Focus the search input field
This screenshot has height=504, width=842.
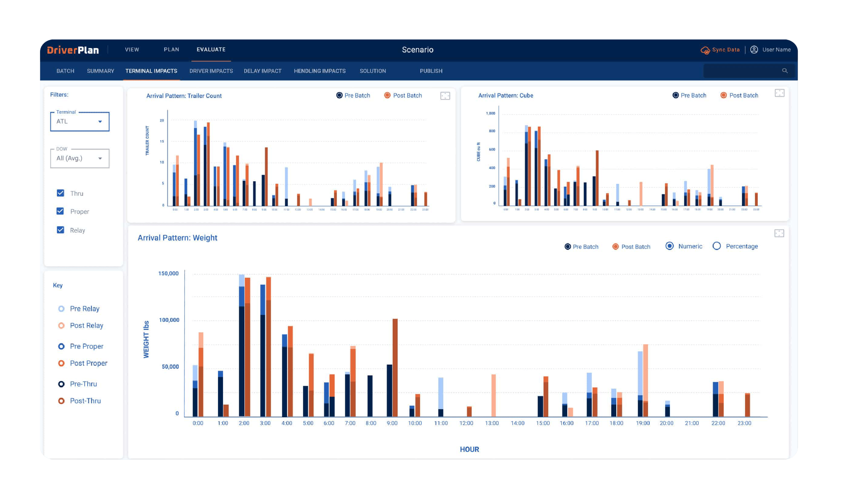[749, 71]
